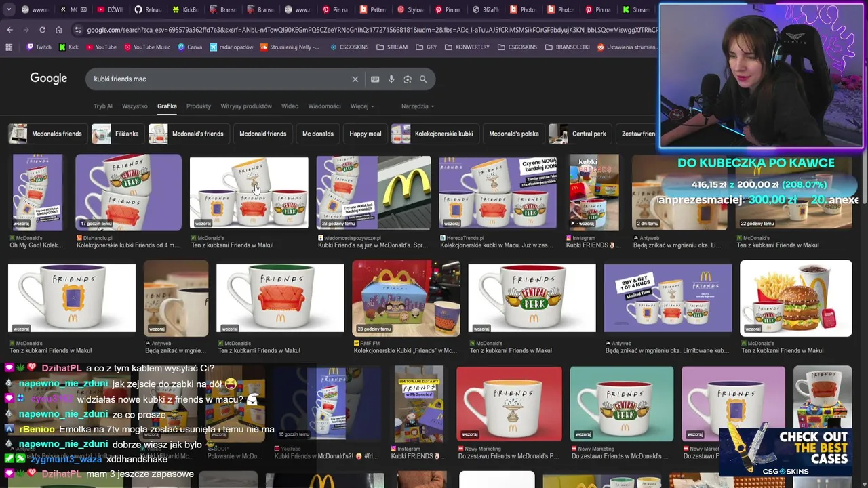The image size is (868, 488).
Task: Switch to Wszystko results
Action: [x=134, y=106]
